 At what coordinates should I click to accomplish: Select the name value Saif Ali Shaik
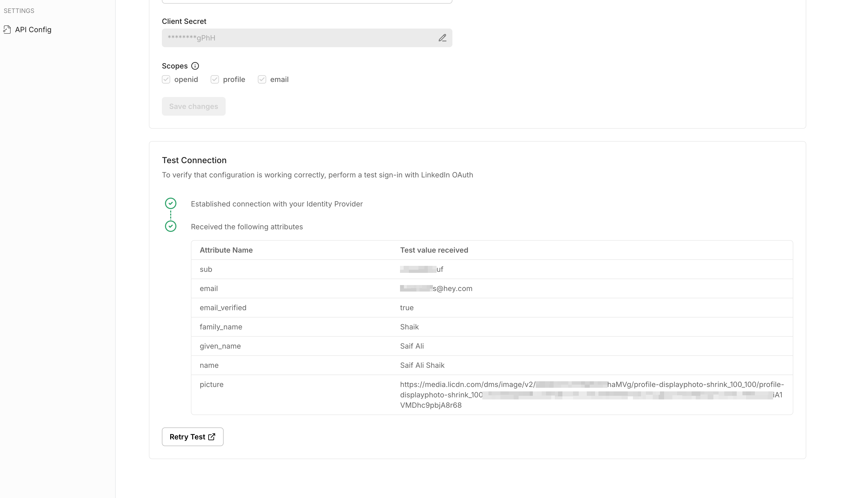(422, 365)
